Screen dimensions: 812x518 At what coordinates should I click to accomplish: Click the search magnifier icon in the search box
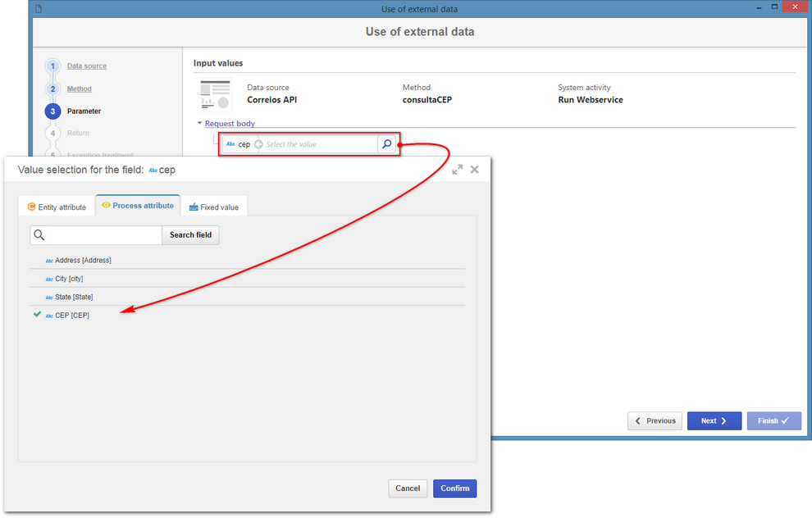(x=39, y=235)
